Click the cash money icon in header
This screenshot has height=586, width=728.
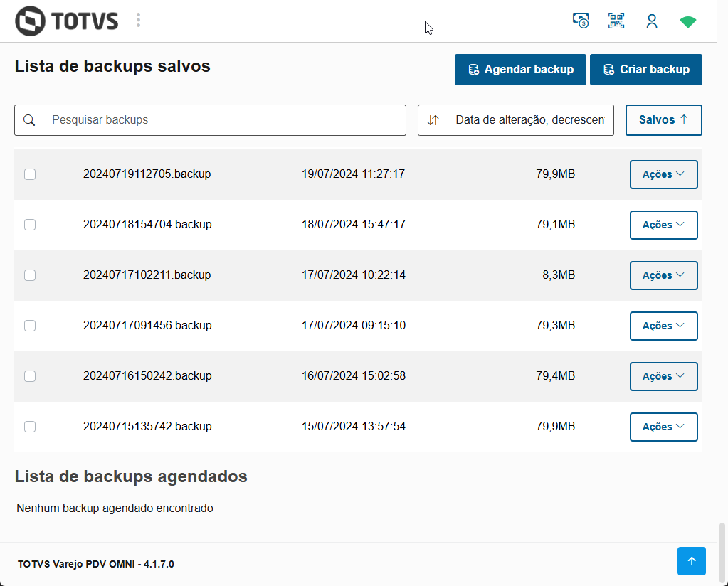(x=581, y=21)
